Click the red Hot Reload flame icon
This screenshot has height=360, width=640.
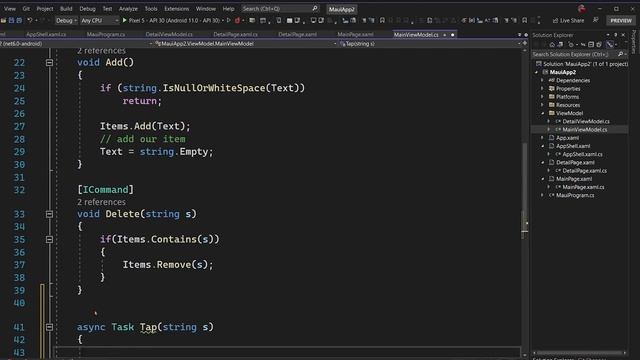(x=237, y=20)
